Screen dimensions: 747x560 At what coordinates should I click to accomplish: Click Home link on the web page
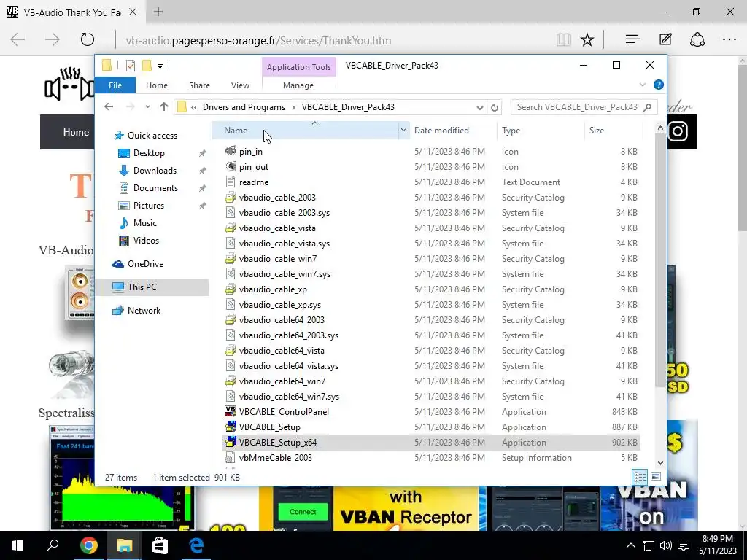(x=76, y=132)
